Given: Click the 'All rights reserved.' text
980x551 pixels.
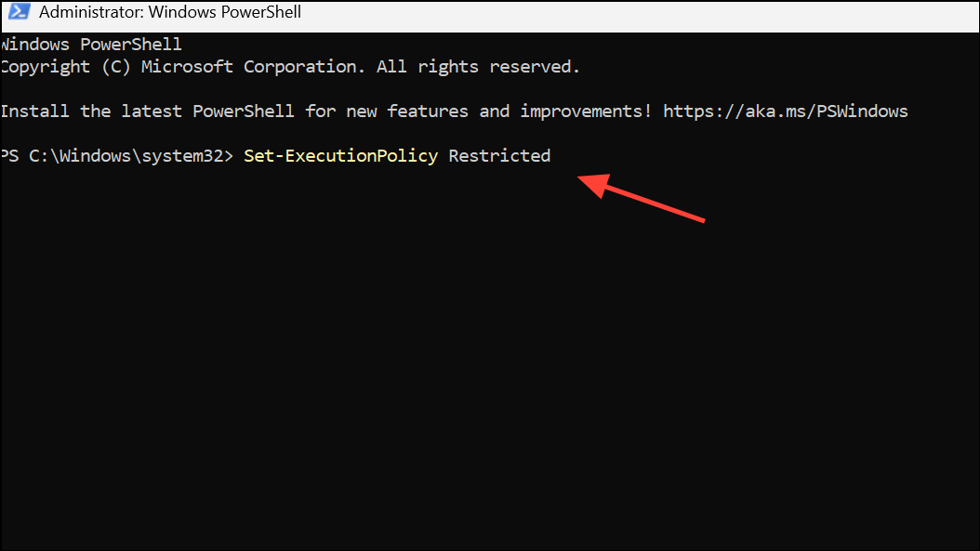Looking at the screenshot, I should [x=478, y=67].
